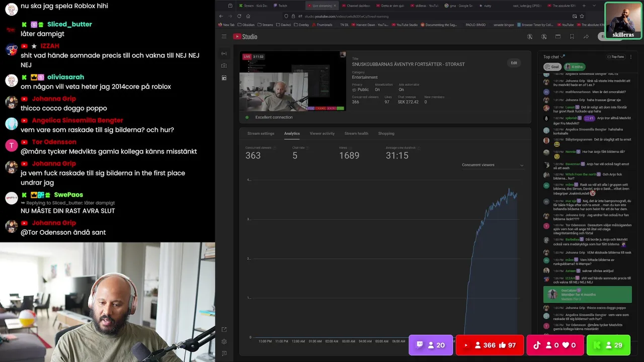Open the Viewer activity tab
The width and height of the screenshot is (644, 362).
pyautogui.click(x=322, y=133)
